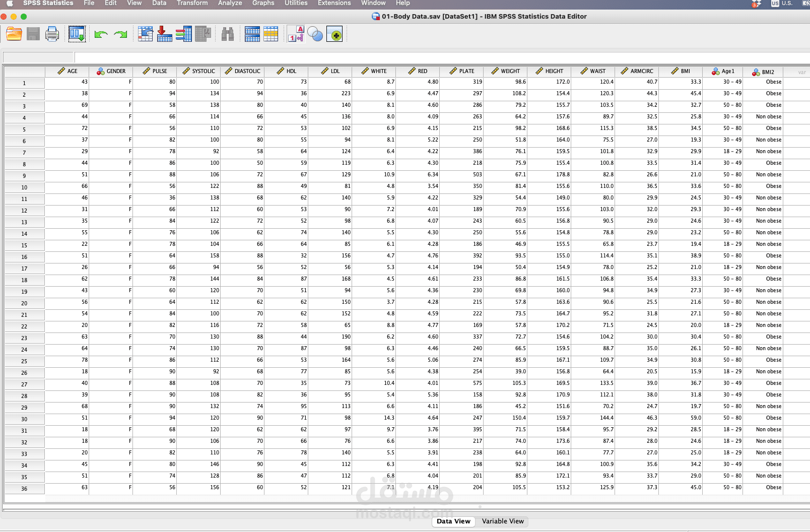Select the BMI2 column header
Viewport: 810px width, 532px height.
tap(763, 72)
